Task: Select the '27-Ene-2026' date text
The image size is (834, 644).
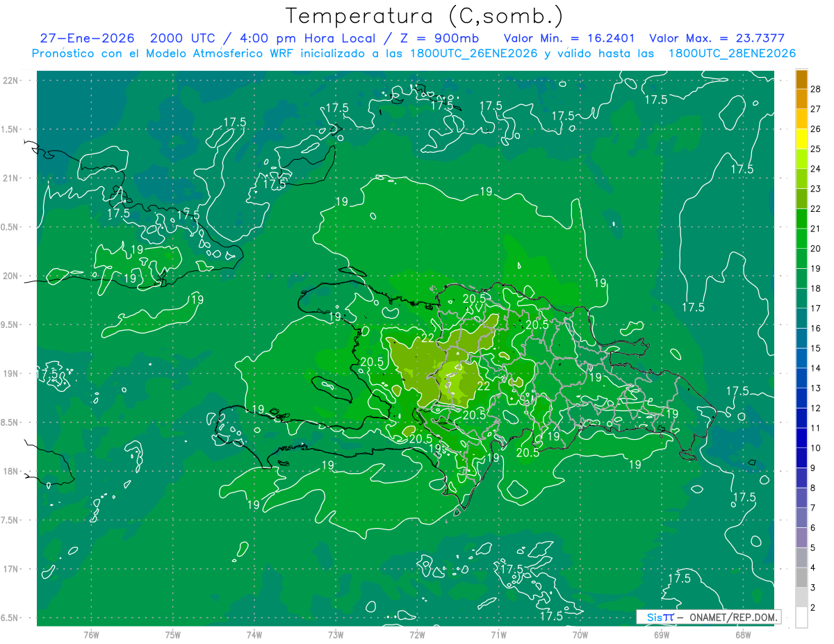Action: click(87, 38)
